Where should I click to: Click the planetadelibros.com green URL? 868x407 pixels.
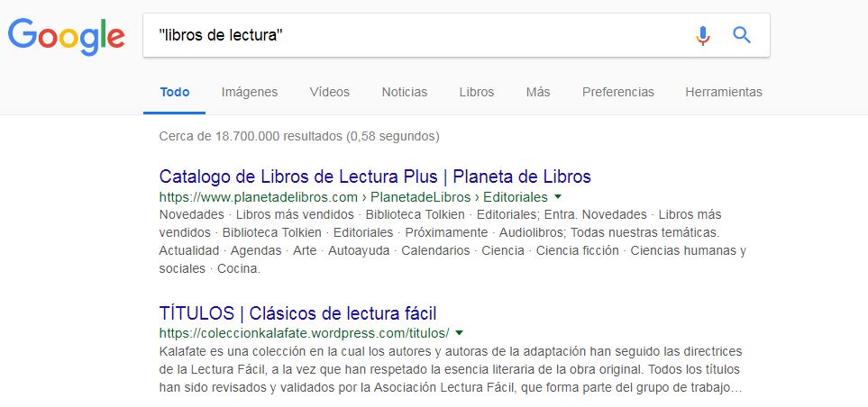coord(353,197)
